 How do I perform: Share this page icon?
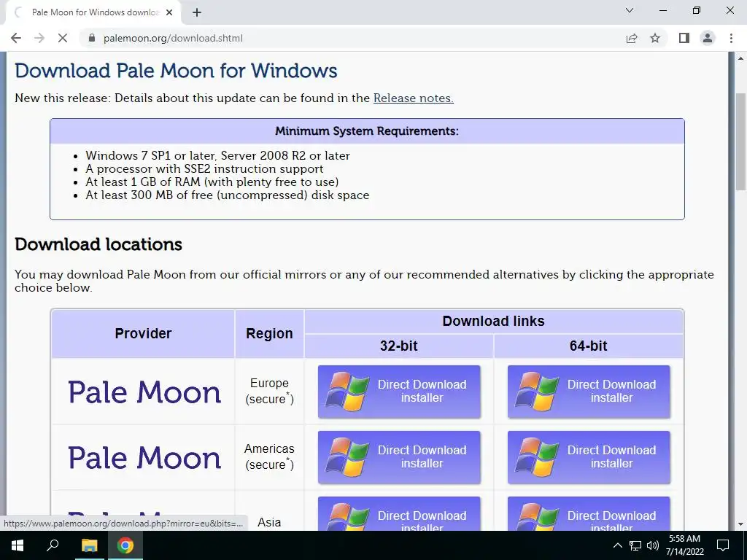(632, 38)
